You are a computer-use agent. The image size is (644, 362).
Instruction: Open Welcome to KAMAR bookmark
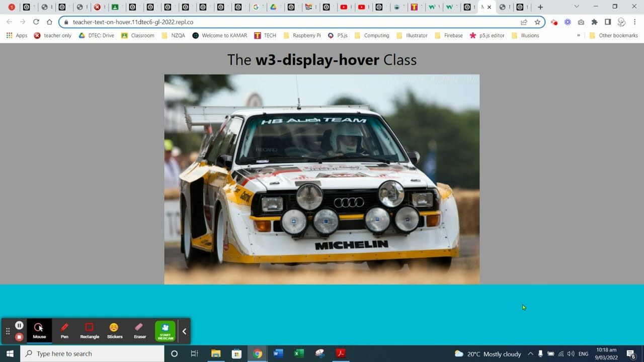[220, 36]
